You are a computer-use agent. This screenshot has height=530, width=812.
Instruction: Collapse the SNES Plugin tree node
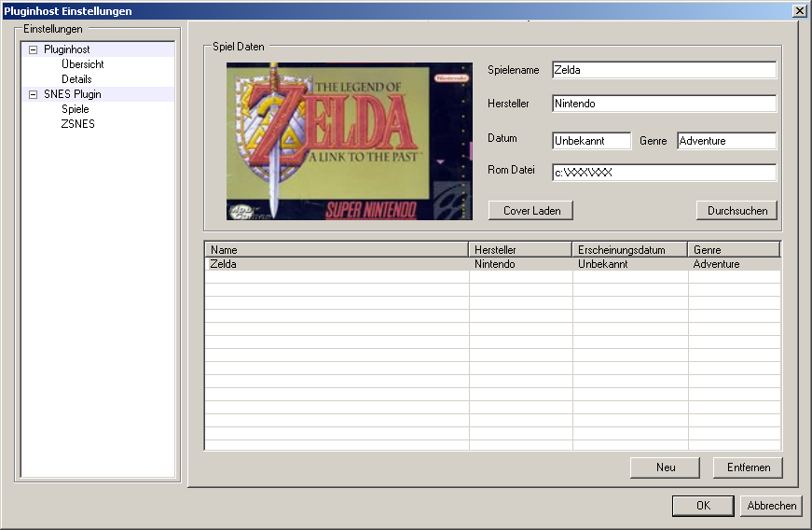tap(34, 94)
